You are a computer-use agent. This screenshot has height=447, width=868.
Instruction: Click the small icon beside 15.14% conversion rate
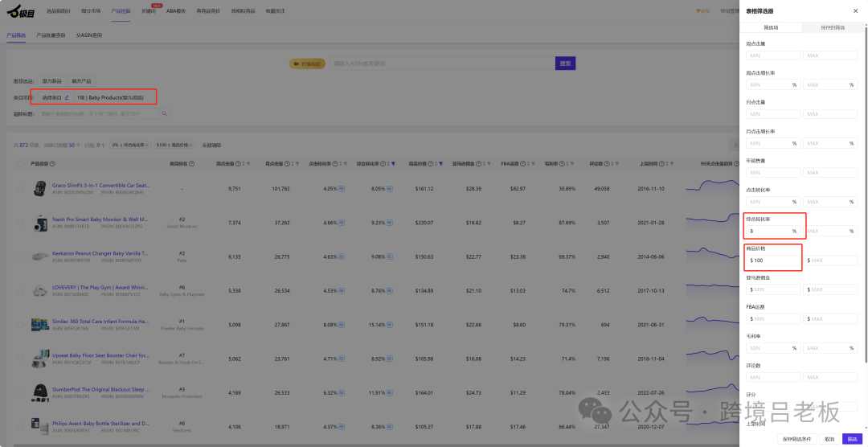click(x=390, y=325)
